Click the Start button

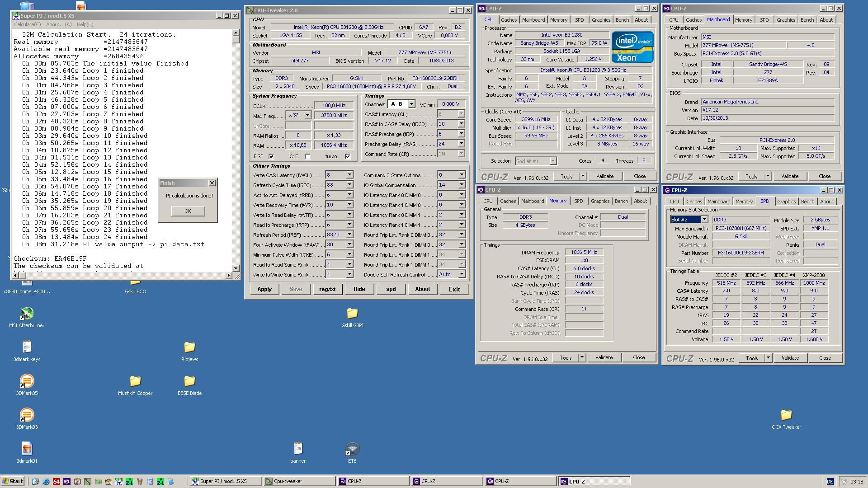(x=13, y=481)
